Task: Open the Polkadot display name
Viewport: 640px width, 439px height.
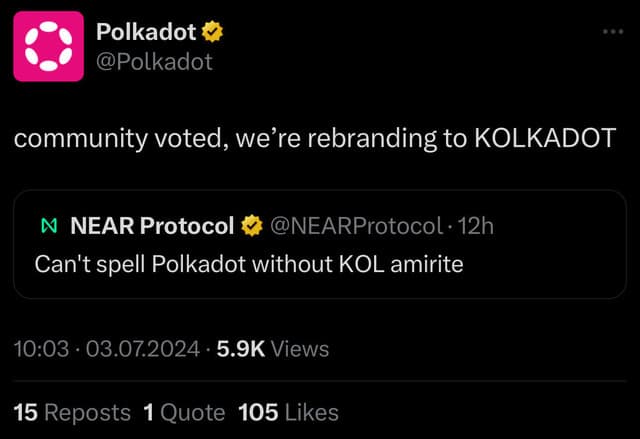Action: 146,32
